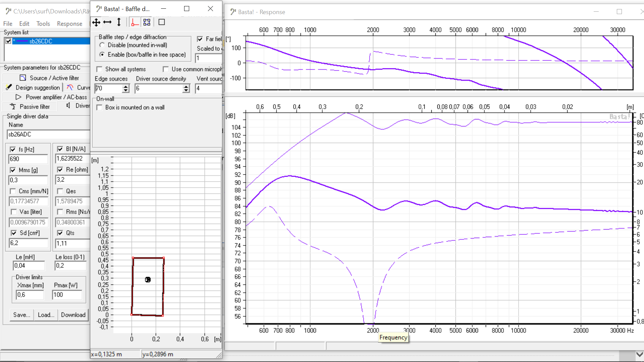The image size is (644, 362).
Task: Click the bottom-right scroll down chevron
Action: 639,354
